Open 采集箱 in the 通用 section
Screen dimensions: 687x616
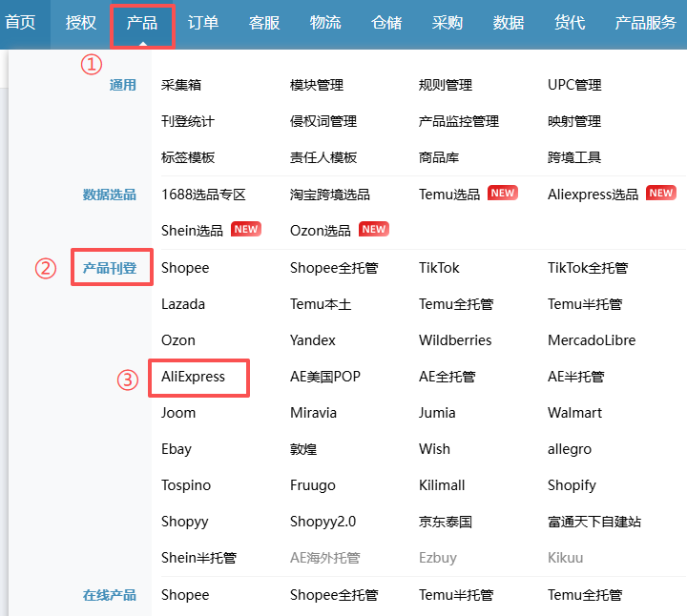click(181, 85)
